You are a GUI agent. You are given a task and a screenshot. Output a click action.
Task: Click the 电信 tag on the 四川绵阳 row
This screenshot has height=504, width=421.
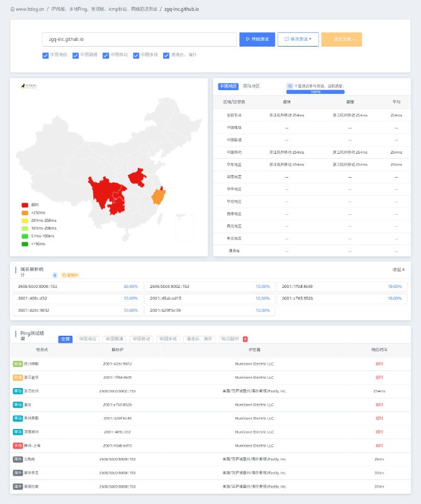18,364
